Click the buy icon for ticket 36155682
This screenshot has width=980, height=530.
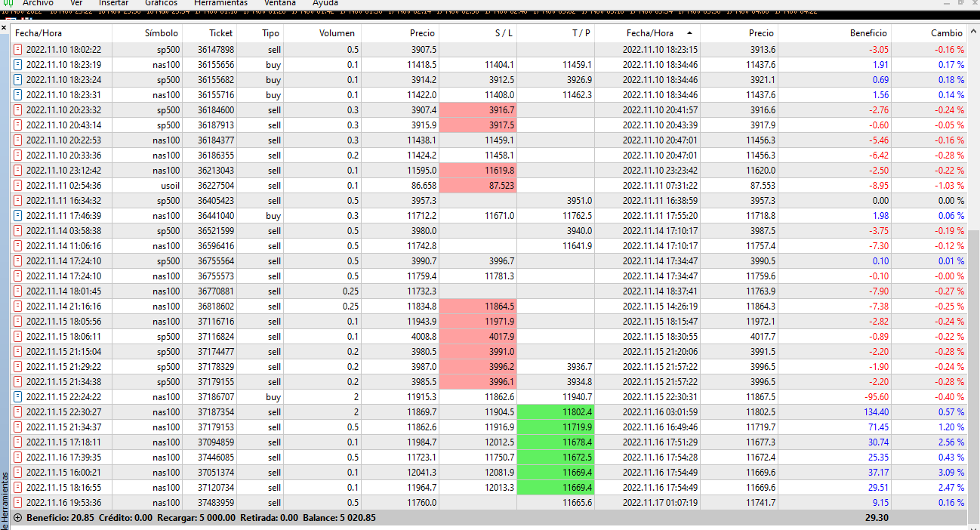pyautogui.click(x=18, y=80)
